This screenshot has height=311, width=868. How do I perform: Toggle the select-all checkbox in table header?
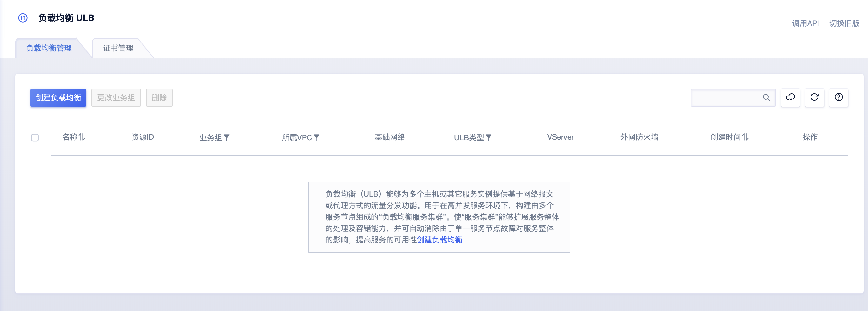click(35, 137)
